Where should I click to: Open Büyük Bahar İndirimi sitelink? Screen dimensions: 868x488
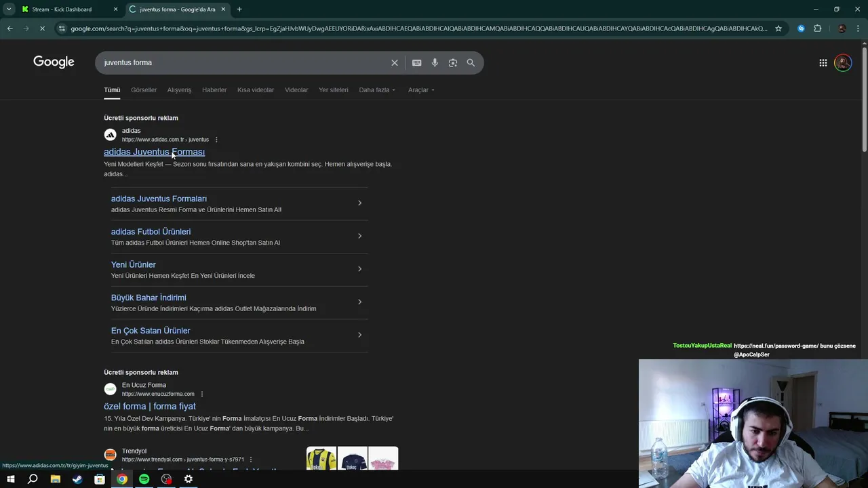point(149,298)
